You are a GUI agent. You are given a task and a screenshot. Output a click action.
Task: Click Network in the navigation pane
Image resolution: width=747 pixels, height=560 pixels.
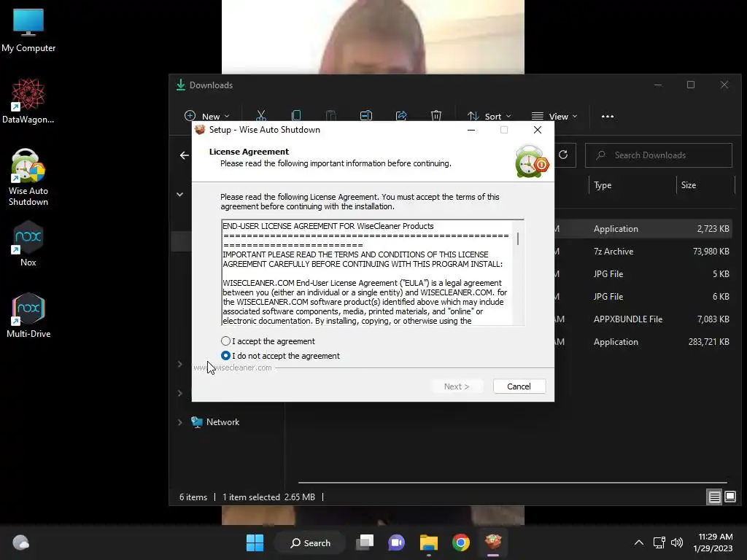tap(222, 422)
